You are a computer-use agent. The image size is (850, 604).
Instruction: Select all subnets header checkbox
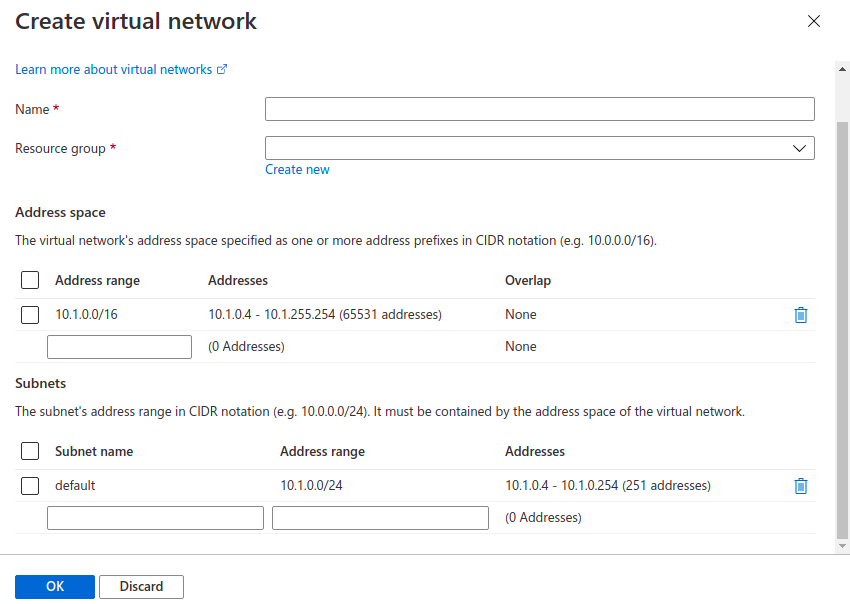click(30, 452)
